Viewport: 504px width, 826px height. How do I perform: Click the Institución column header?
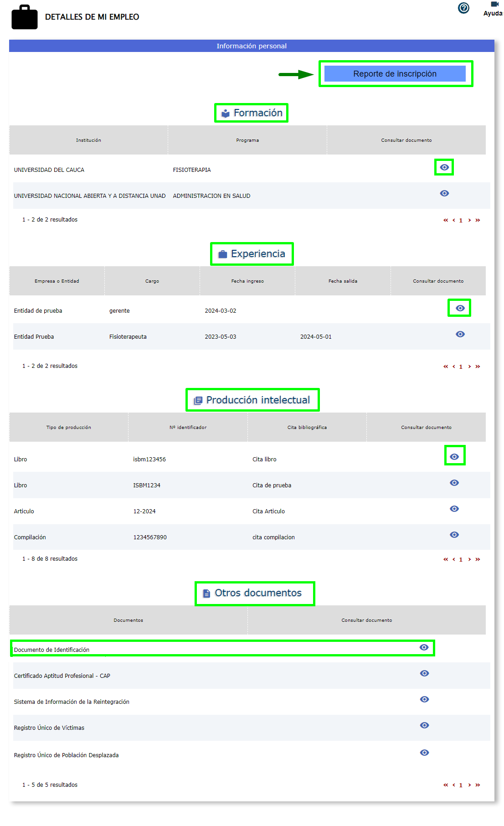[88, 140]
